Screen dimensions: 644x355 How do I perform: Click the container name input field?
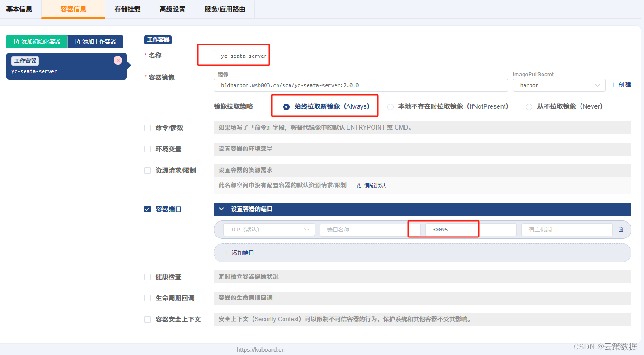click(423, 56)
